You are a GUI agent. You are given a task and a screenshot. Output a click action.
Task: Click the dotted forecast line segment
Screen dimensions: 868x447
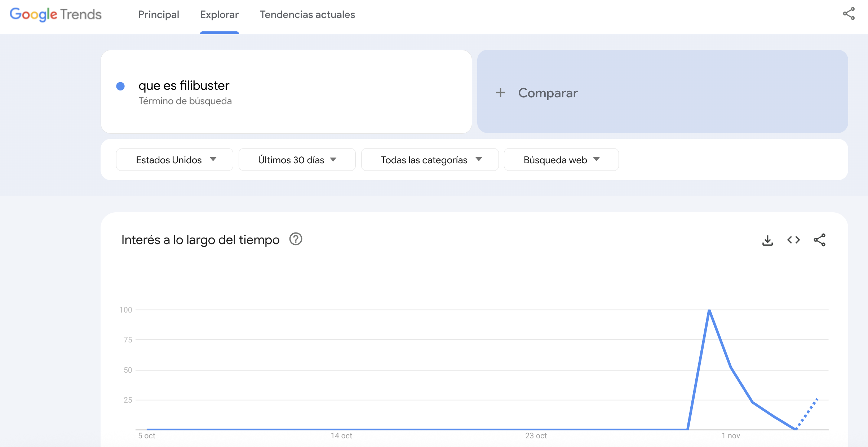pyautogui.click(x=807, y=413)
